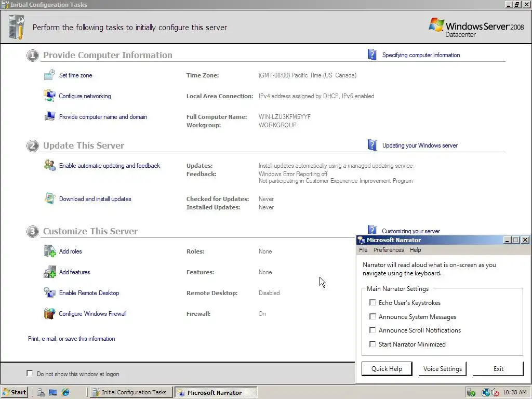This screenshot has width=532, height=399.
Task: Click the Add features icon
Action: tap(49, 272)
